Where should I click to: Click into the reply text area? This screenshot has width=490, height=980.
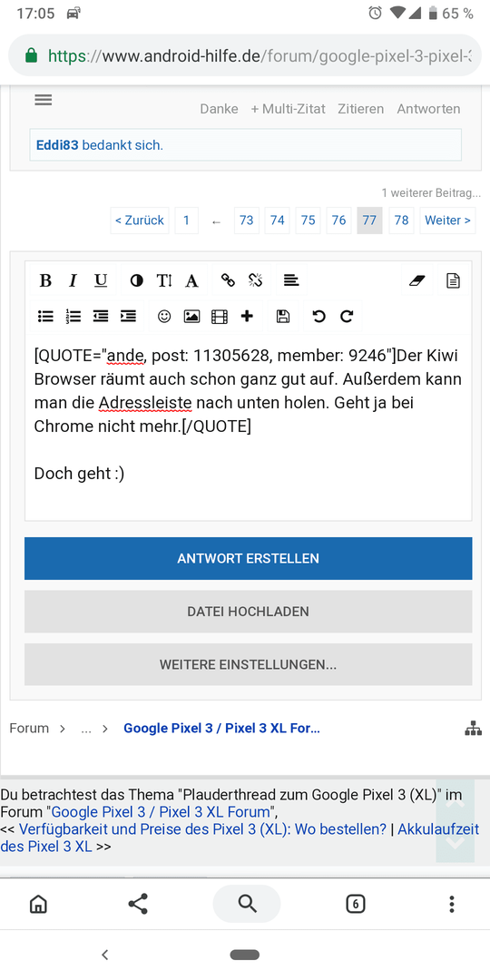pos(248,426)
